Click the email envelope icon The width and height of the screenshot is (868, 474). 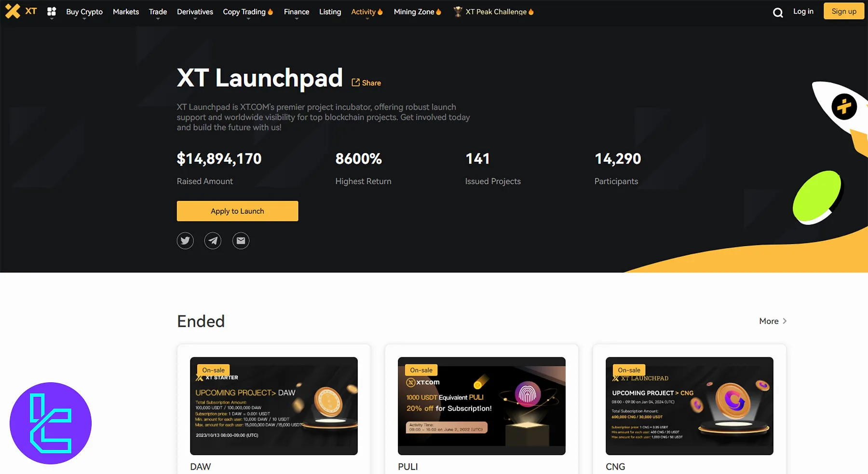click(241, 240)
